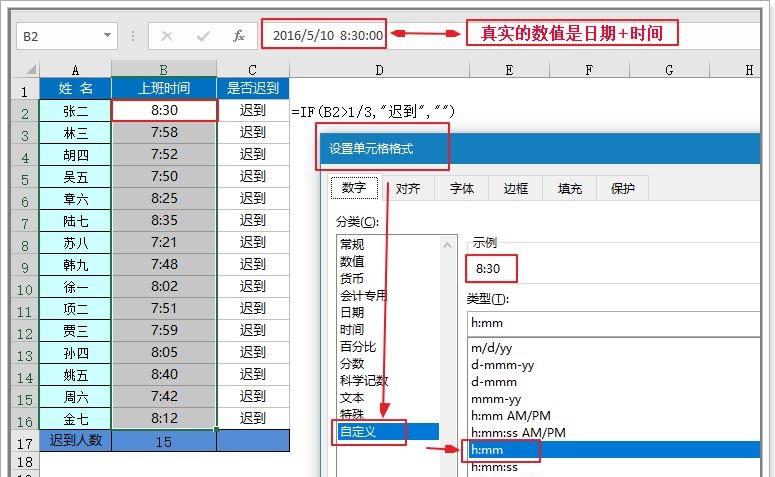775x477 pixels.
Task: Select row 17 header
Action: click(x=25, y=442)
